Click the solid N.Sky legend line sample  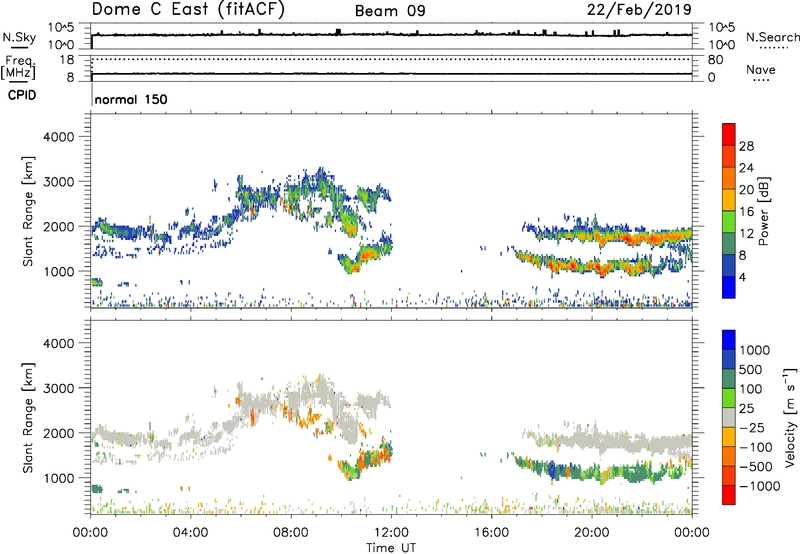click(19, 48)
